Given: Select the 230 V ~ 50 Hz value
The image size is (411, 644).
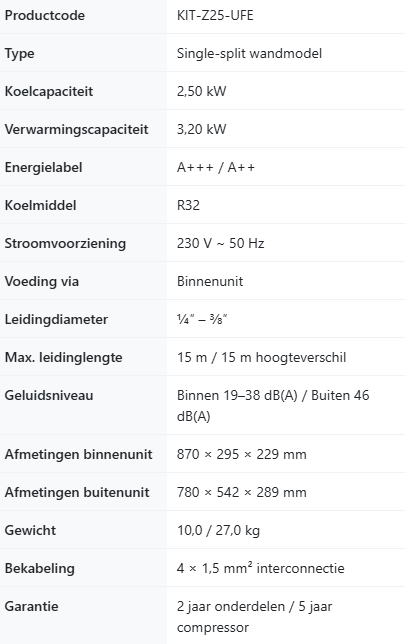Looking at the screenshot, I should coord(220,243).
